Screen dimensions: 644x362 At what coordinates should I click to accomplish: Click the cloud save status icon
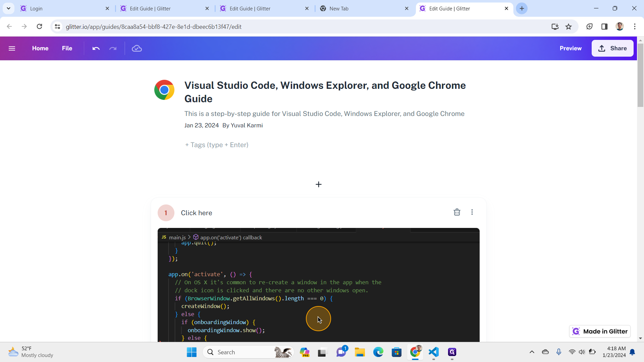click(x=137, y=48)
